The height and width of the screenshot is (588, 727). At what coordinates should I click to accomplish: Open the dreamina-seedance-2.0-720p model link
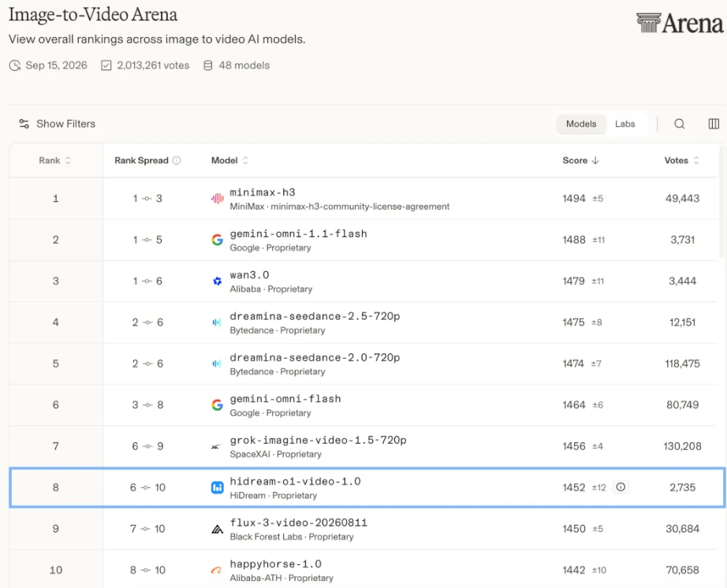click(315, 357)
